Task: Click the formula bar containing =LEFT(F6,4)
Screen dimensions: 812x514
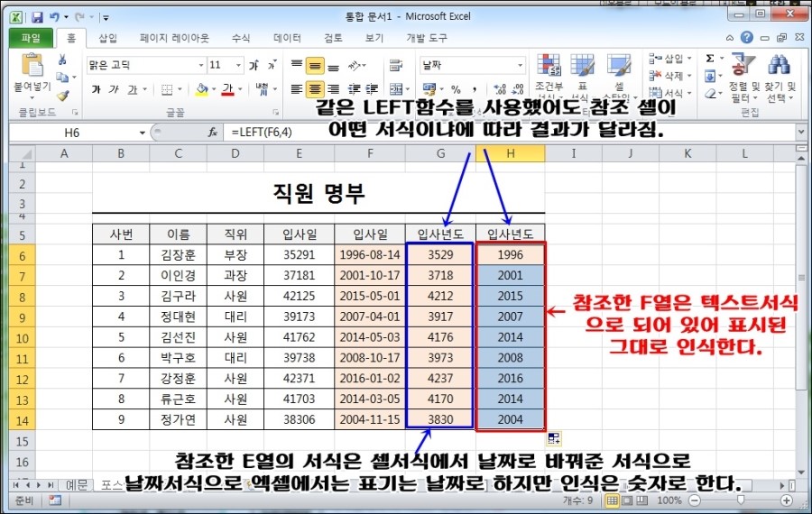Action: pos(505,133)
